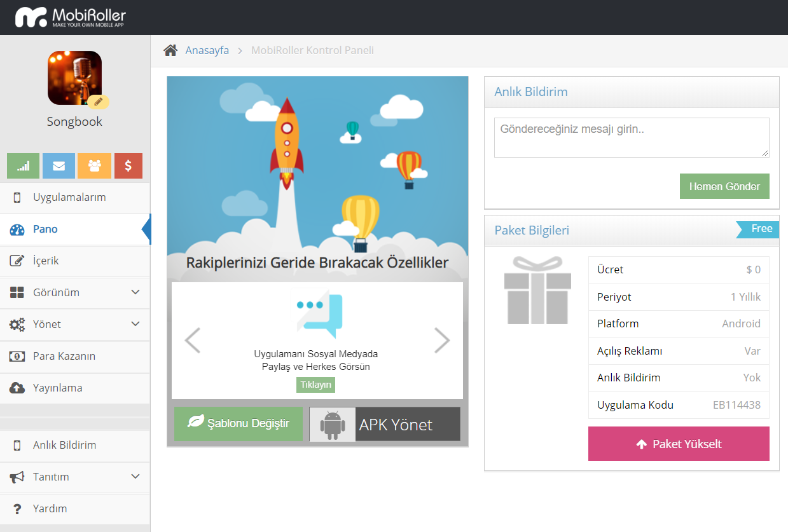Click the Paket Bilgileri panel heading

click(x=532, y=230)
